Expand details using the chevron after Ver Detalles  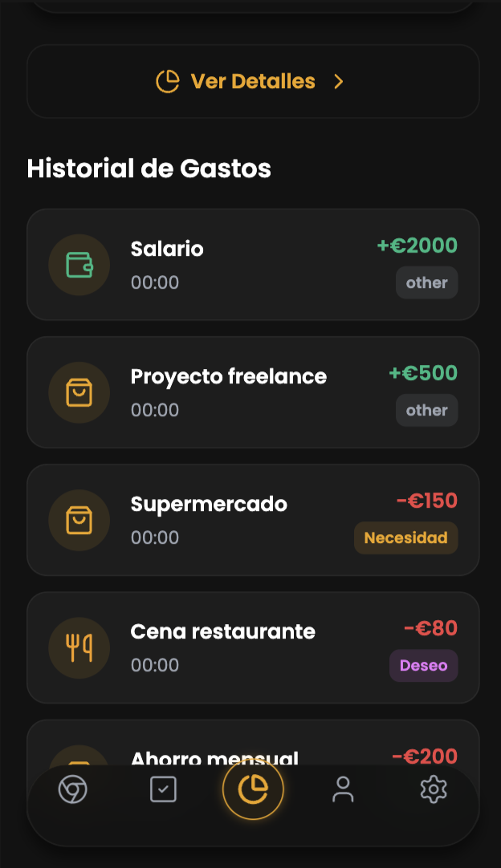(338, 81)
